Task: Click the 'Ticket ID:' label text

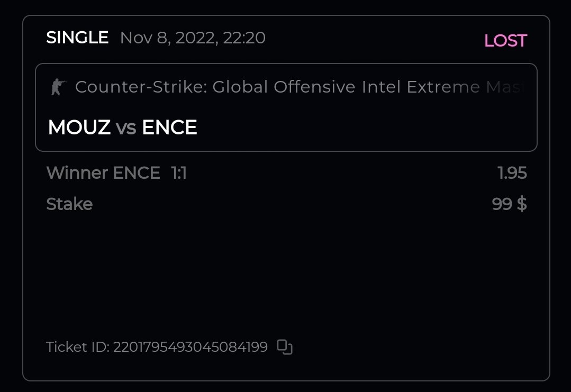Action: [x=78, y=348]
